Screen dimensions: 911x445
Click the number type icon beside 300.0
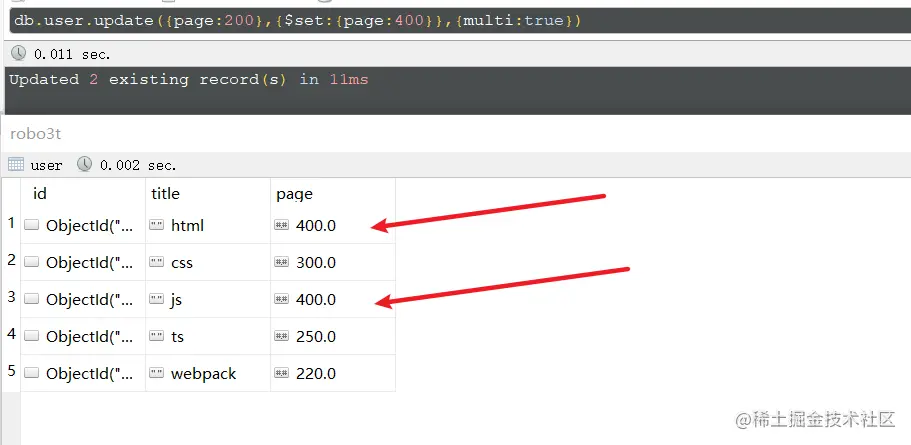pyautogui.click(x=282, y=263)
